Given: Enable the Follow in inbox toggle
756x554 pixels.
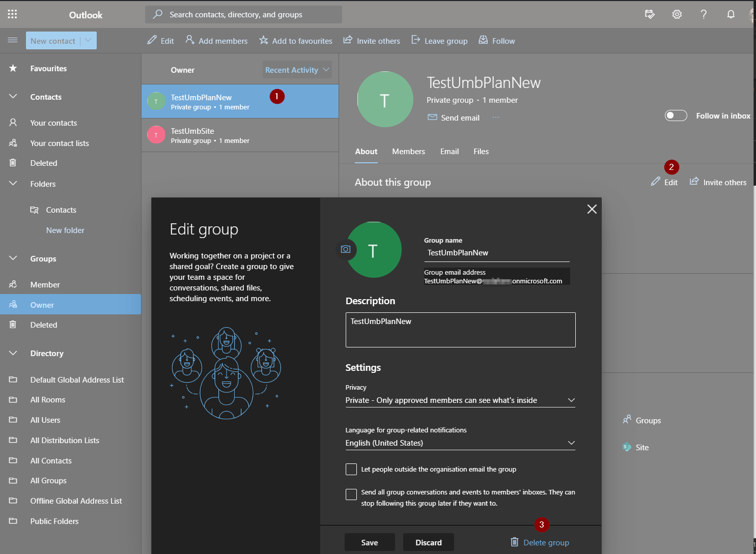Looking at the screenshot, I should (676, 115).
